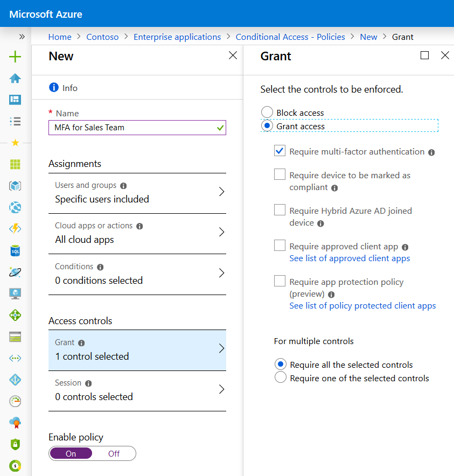Show info for Require multi-factor authentication
Image resolution: width=454 pixels, height=476 pixels.
tap(431, 152)
